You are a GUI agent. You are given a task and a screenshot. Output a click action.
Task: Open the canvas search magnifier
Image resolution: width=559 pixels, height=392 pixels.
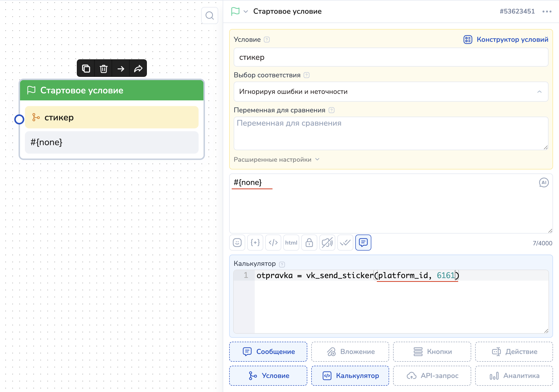click(209, 16)
